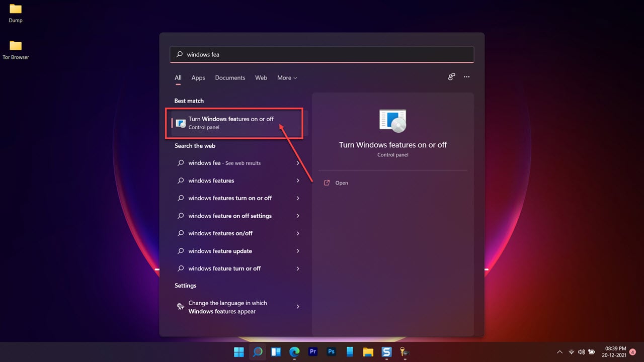Open 'Change the language in which Windows features appear'
This screenshot has width=644, height=362.
coord(237,307)
